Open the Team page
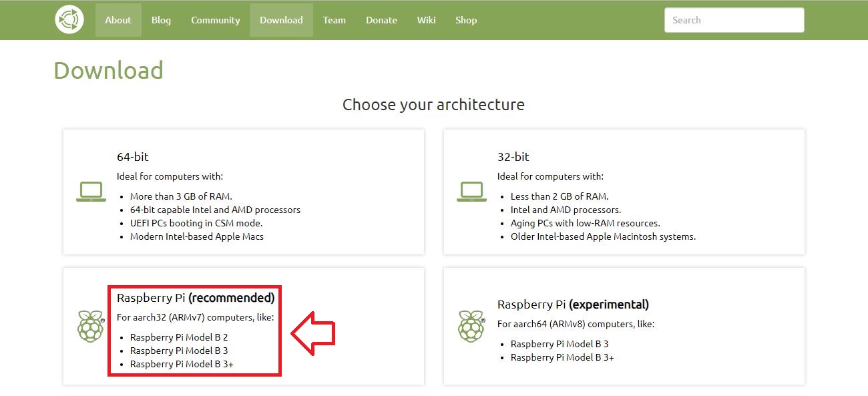This screenshot has width=868, height=396. (335, 20)
